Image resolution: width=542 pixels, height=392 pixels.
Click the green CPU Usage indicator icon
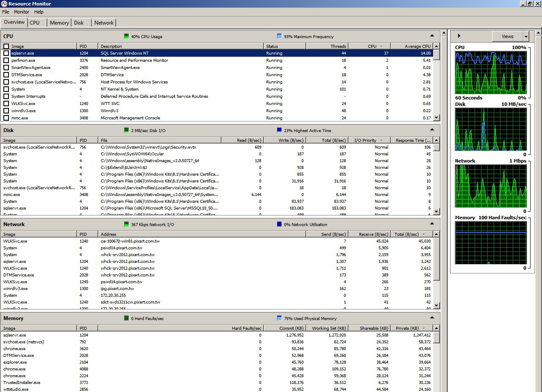pos(126,36)
